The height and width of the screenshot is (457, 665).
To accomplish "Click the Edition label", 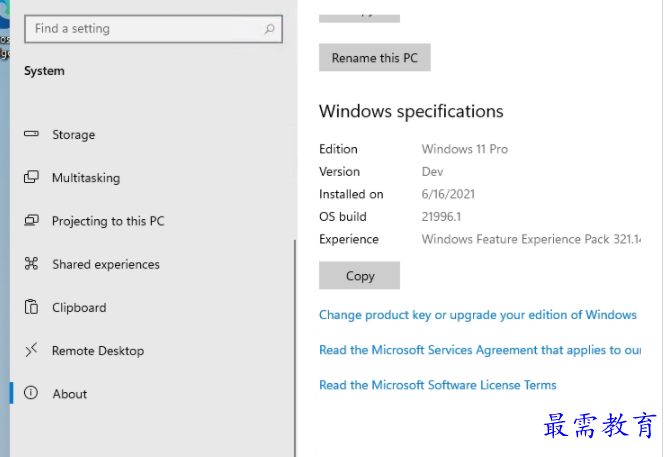I will (x=338, y=149).
